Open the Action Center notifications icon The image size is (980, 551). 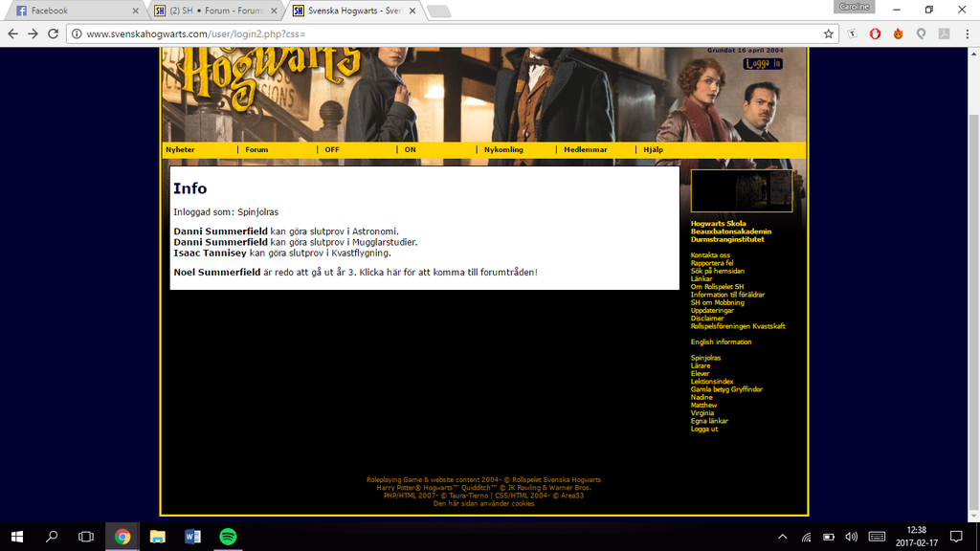pyautogui.click(x=956, y=537)
